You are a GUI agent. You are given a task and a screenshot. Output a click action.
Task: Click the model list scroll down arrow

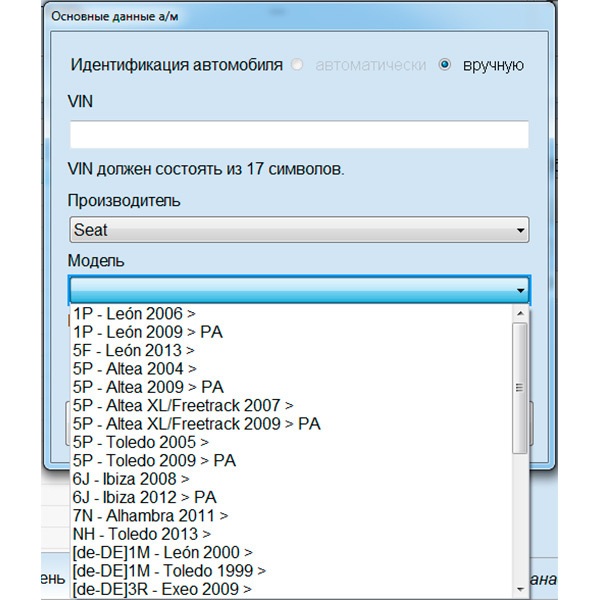pyautogui.click(x=520, y=589)
